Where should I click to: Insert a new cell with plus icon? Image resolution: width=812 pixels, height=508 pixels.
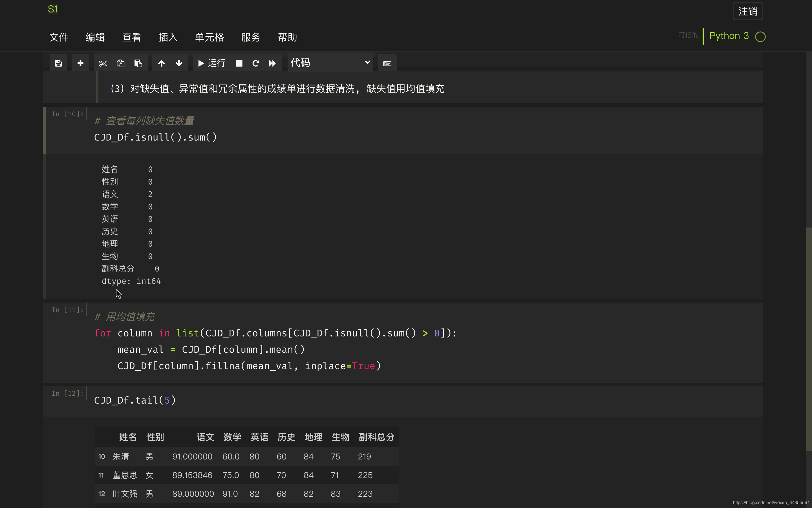click(80, 63)
